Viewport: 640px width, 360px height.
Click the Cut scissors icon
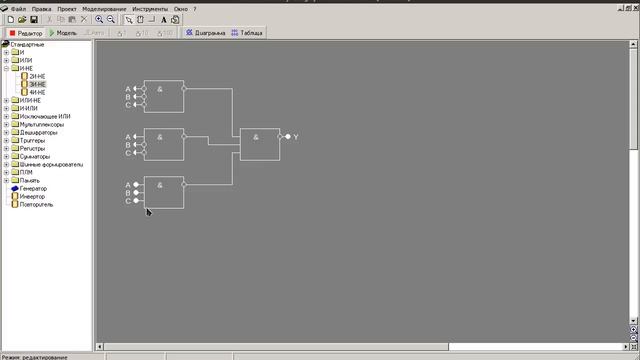coord(49,20)
